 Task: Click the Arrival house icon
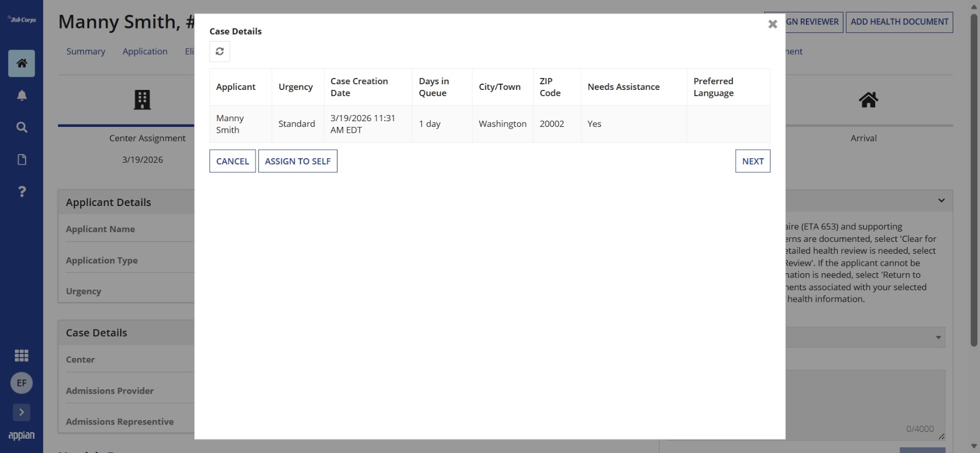(x=868, y=100)
